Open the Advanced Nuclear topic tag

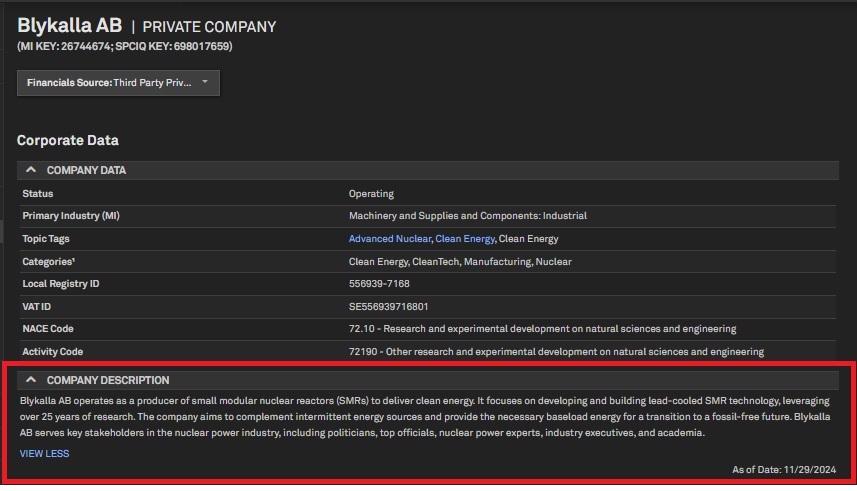click(x=390, y=239)
